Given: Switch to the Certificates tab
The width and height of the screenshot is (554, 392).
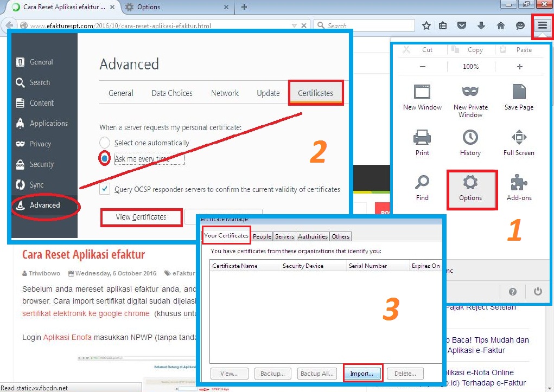Looking at the screenshot, I should click(315, 93).
